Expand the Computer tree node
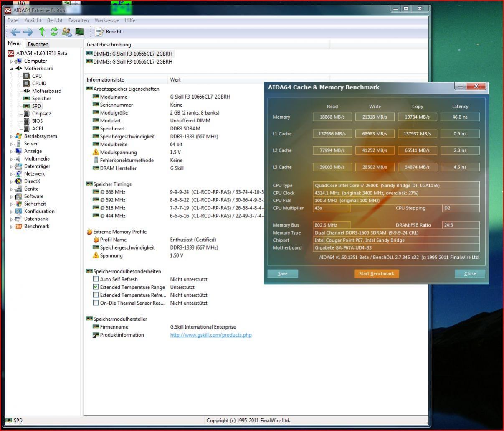The height and width of the screenshot is (431, 504). pyautogui.click(x=12, y=61)
